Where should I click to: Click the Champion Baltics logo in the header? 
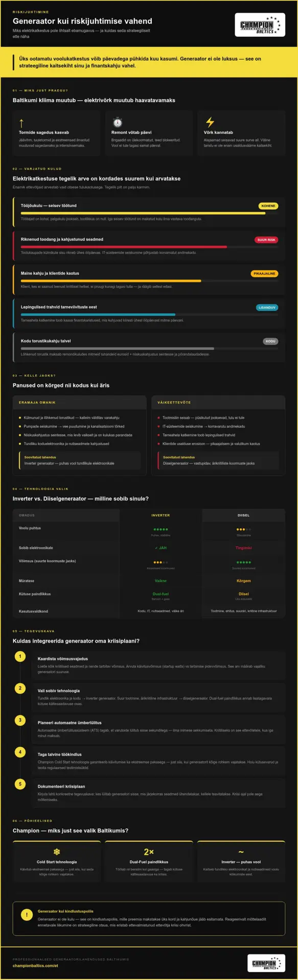coord(260,25)
